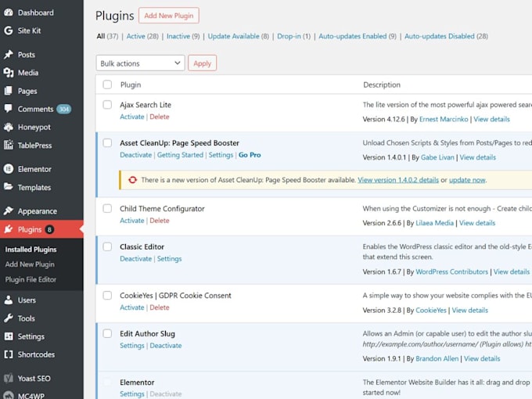Filter plugins by All (37)
Viewport: 532px width, 399px height.
(x=107, y=36)
